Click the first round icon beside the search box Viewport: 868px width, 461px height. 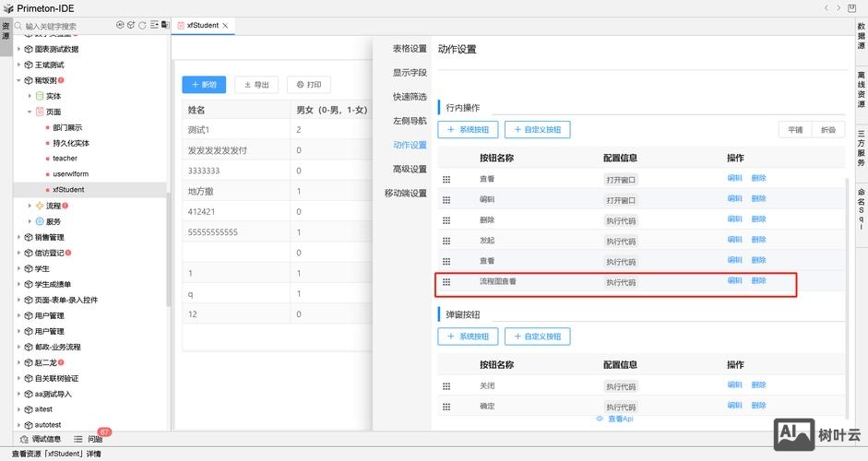click(120, 25)
